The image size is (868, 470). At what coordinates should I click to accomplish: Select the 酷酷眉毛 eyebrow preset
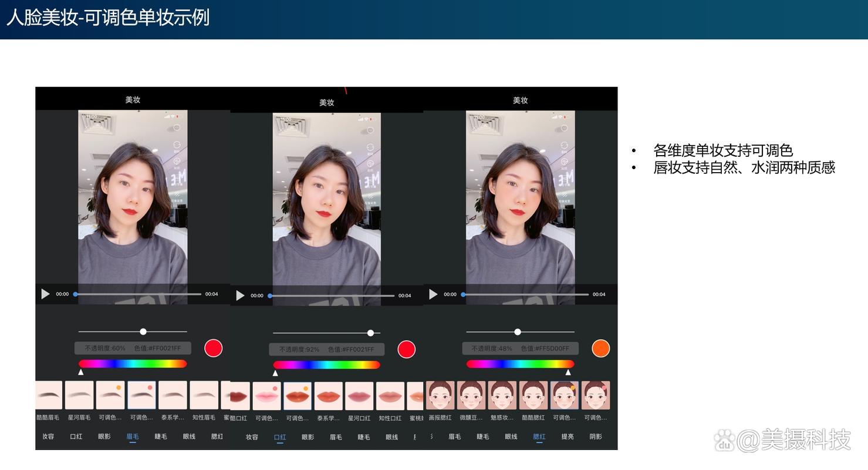tap(49, 395)
